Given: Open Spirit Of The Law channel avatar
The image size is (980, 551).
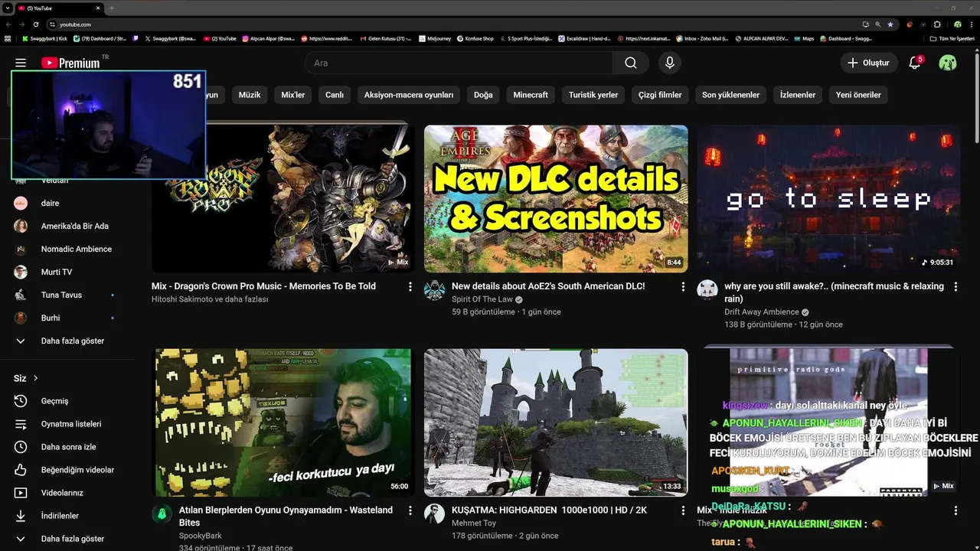Looking at the screenshot, I should 434,290.
